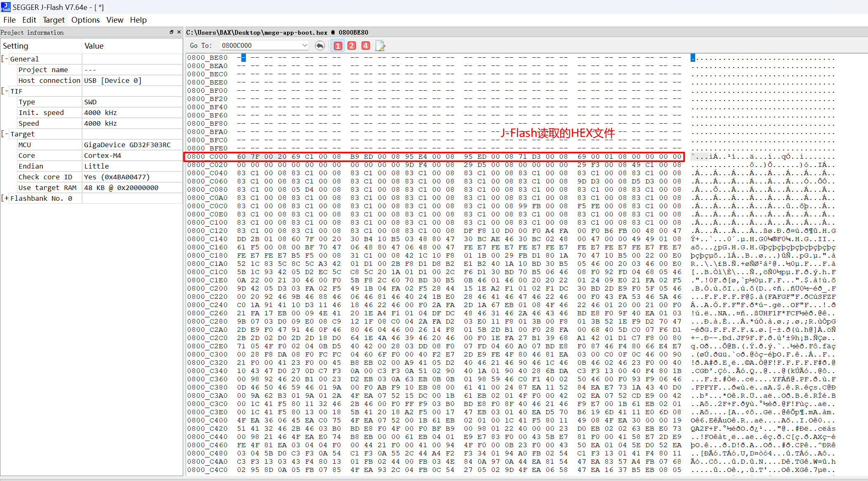Click the highlighted first cell at row 0800_BE80
868x481 pixels.
pos(243,58)
